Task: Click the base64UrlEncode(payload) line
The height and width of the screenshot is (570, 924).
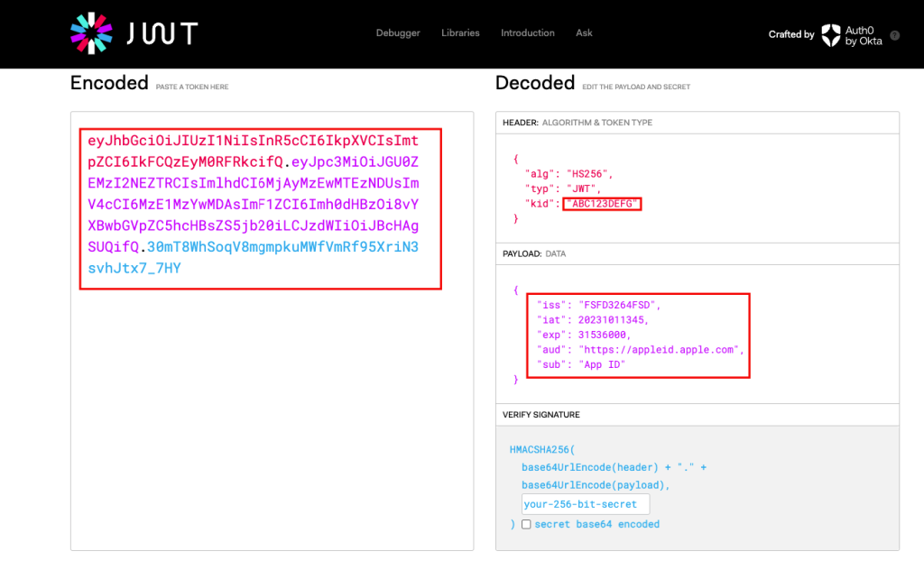Action: click(596, 484)
